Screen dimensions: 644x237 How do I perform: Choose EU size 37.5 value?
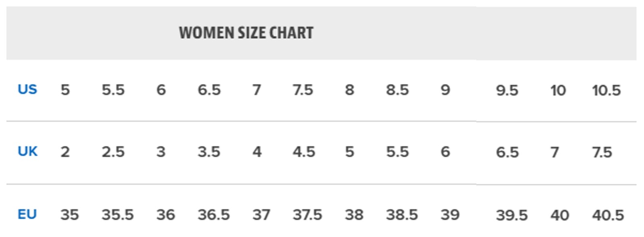[x=307, y=215]
